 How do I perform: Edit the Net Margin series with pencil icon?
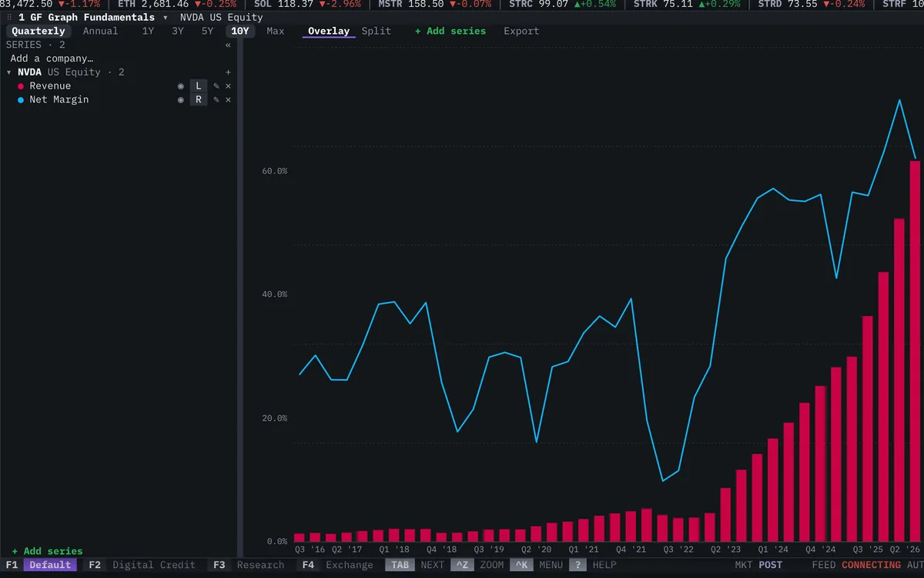coord(216,100)
